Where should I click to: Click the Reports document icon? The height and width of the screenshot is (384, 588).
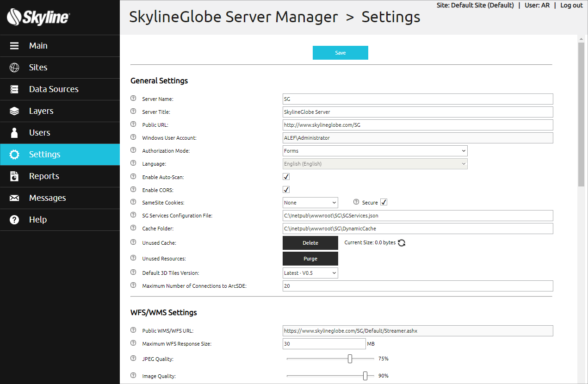click(14, 176)
